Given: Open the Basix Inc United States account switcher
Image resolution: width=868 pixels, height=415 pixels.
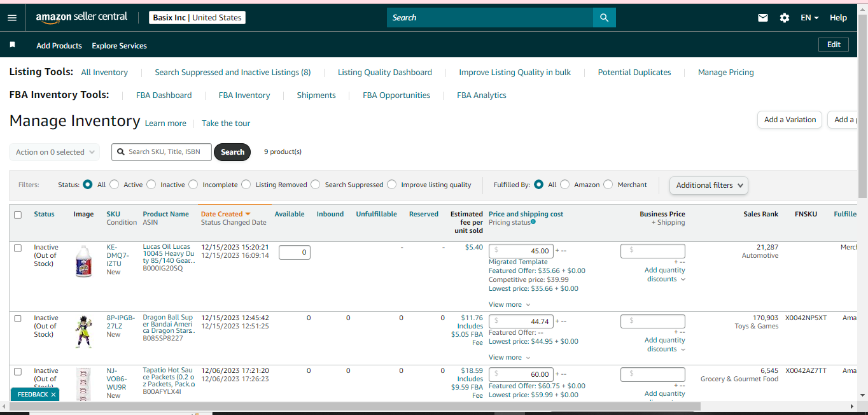Looking at the screenshot, I should pos(197,18).
